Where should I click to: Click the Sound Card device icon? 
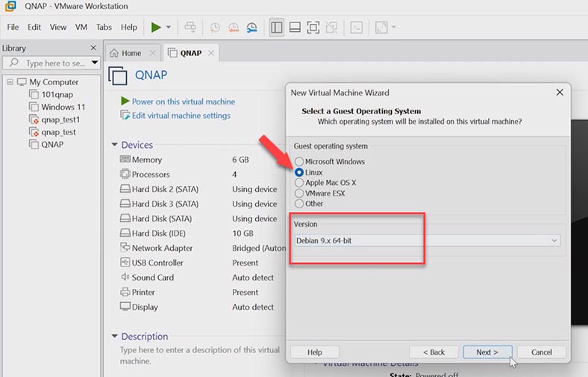click(125, 277)
